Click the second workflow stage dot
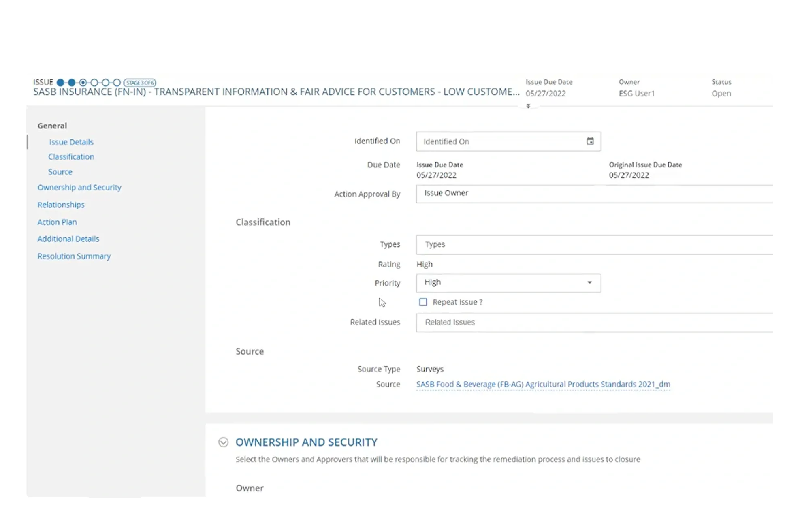The image size is (800, 532). click(72, 82)
